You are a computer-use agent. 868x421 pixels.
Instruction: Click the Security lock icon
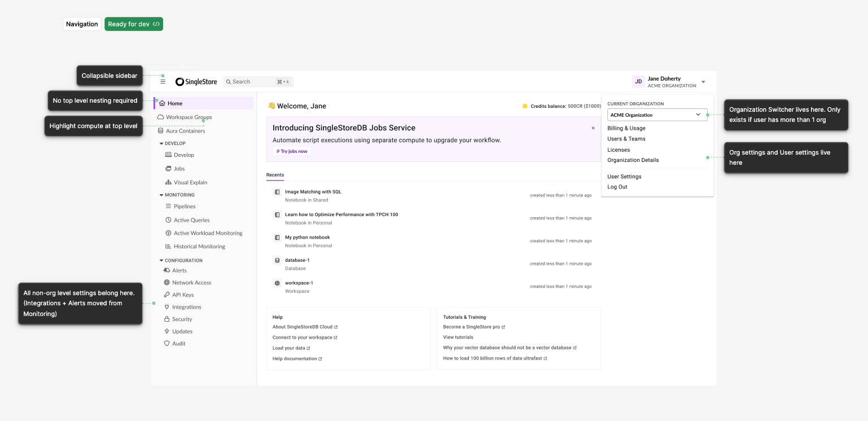click(x=166, y=319)
